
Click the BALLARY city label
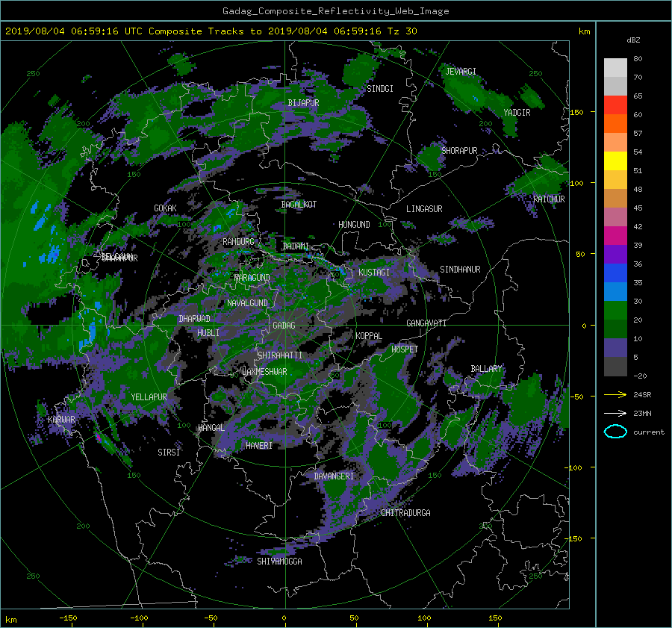tap(486, 369)
